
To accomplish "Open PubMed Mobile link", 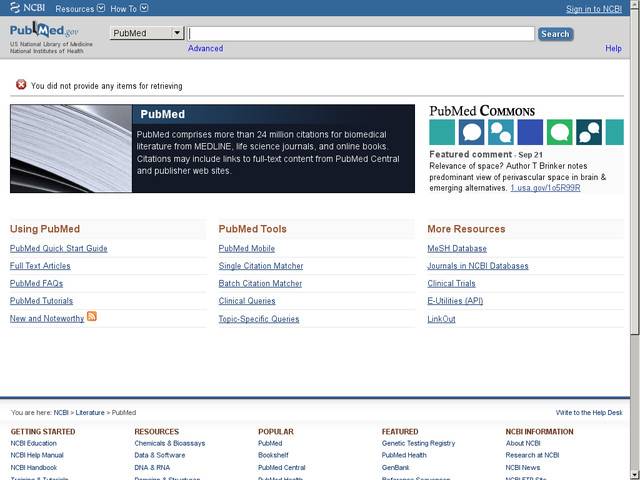I will pos(247,248).
